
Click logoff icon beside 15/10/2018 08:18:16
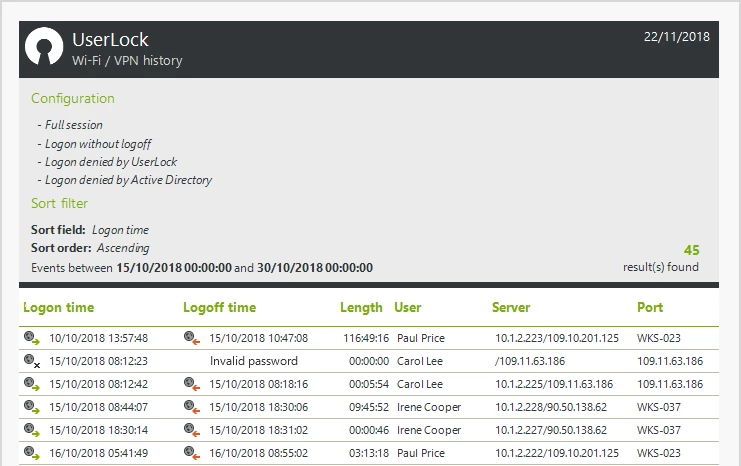(x=191, y=385)
